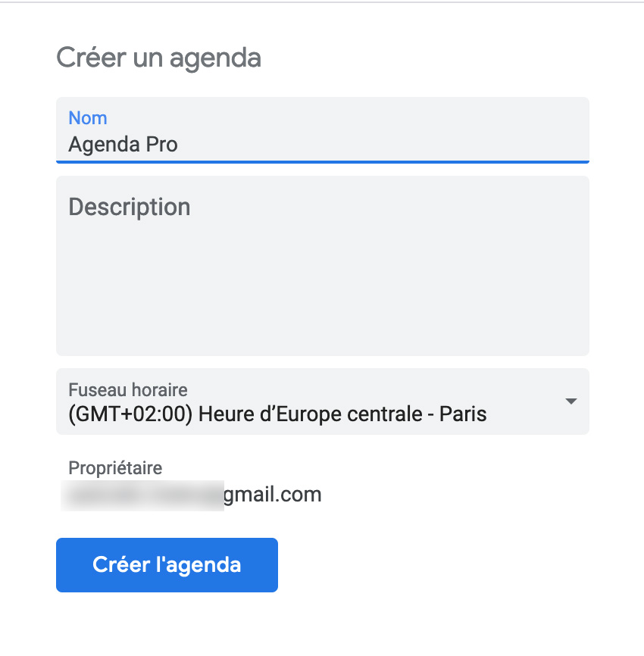644x656 pixels.
Task: Click the "Fuseau horaire" label
Action: pyautogui.click(x=127, y=390)
